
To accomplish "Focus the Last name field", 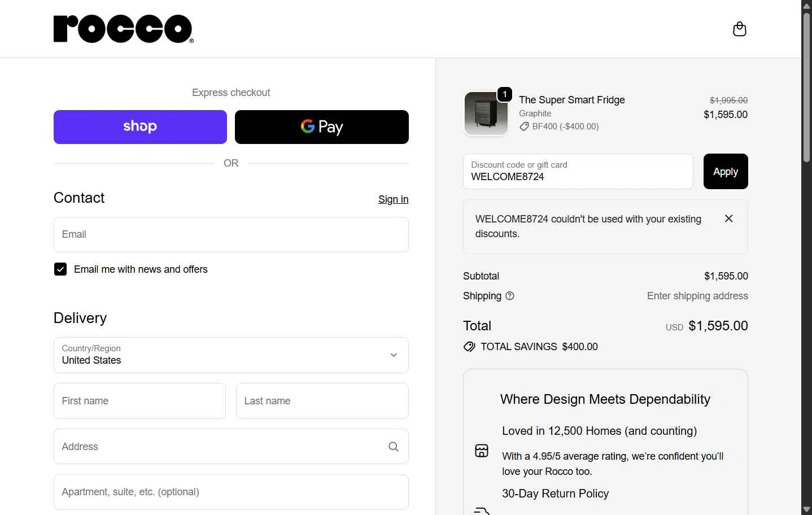I will pos(322,401).
